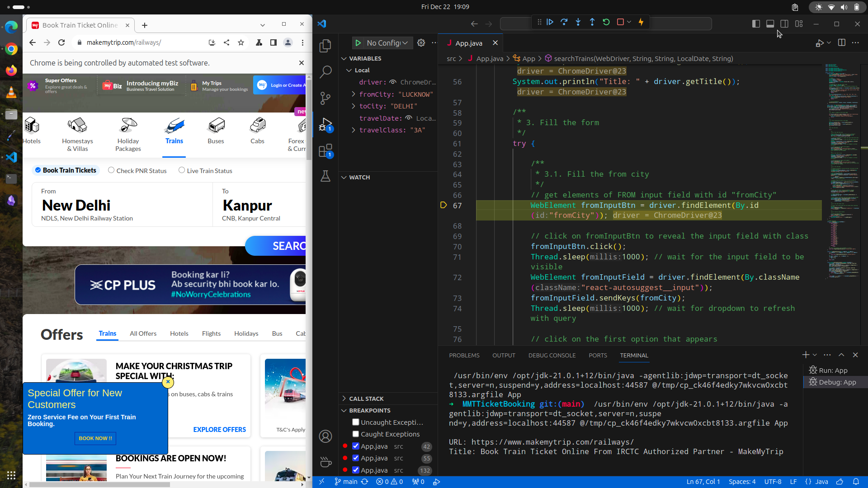Expand the CALL STACK section
The image size is (868, 488).
[x=366, y=399]
